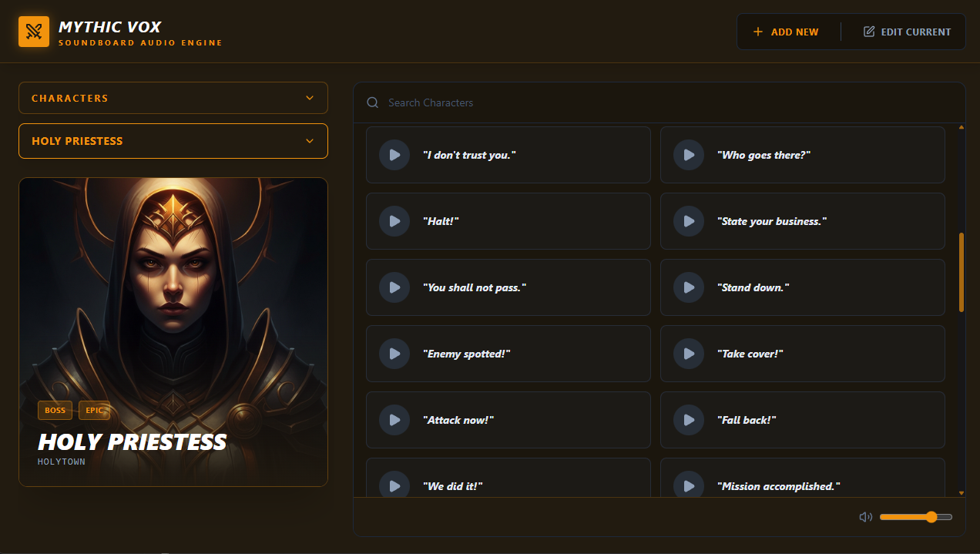Play the "I don't trust you." clip

(394, 155)
